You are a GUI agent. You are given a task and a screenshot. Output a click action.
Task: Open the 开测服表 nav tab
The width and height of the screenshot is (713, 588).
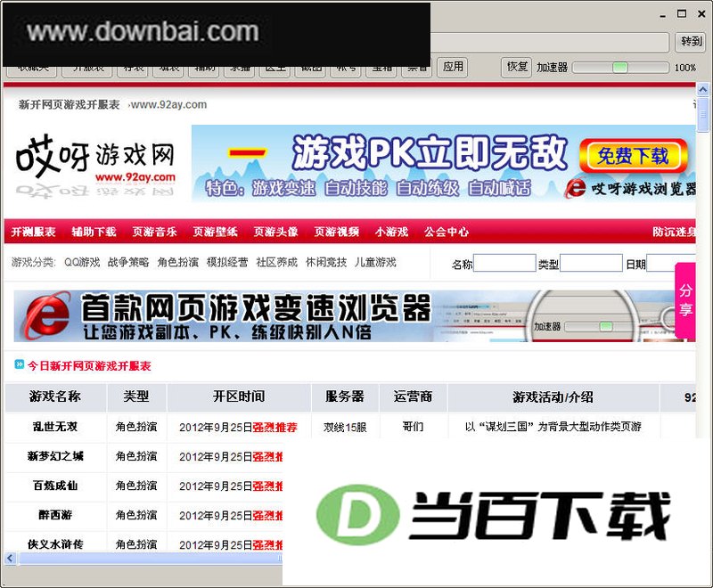click(x=33, y=232)
